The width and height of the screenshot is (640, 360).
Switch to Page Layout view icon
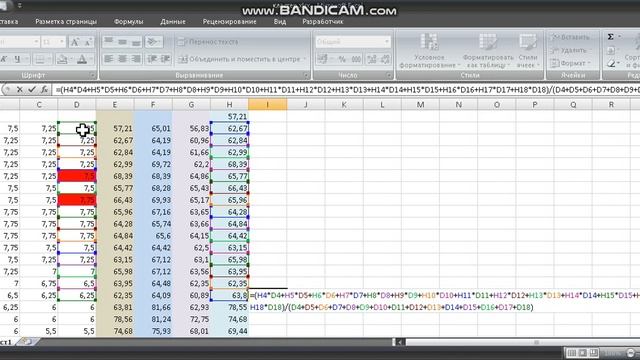click(582, 353)
